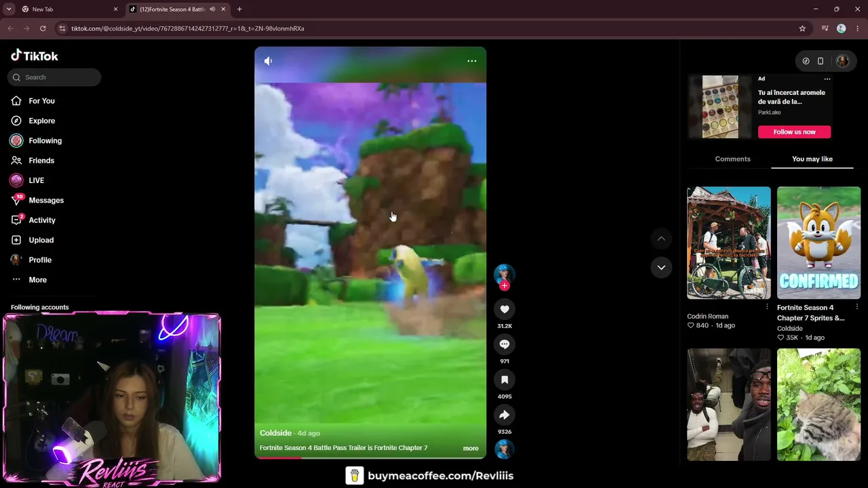Open Messages in the sidebar
This screenshot has width=868, height=488.
click(x=45, y=200)
